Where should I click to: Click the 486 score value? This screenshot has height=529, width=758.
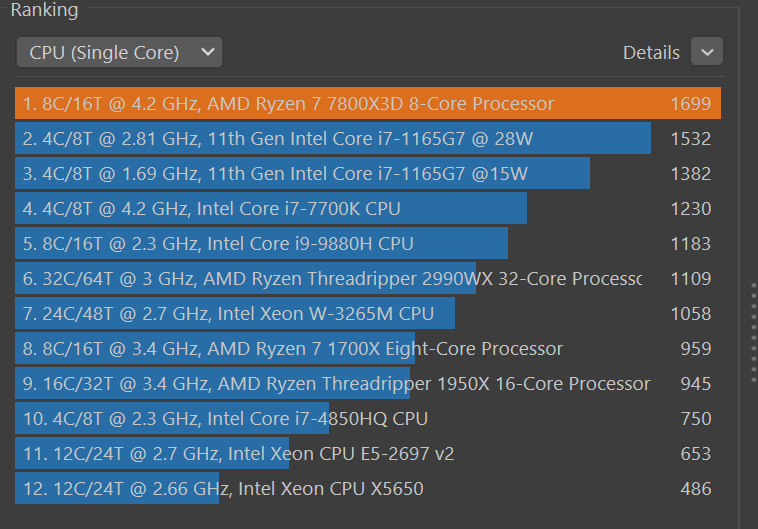695,489
